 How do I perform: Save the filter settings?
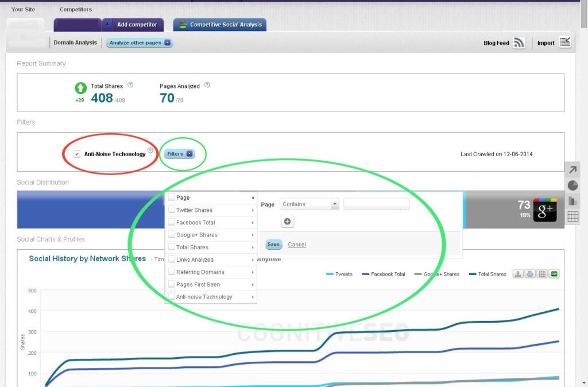coord(273,245)
